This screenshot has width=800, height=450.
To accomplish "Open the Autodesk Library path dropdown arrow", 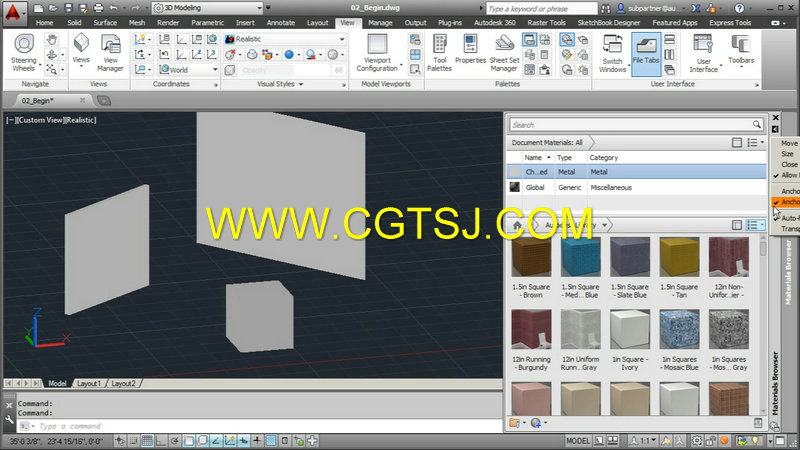I will click(x=605, y=225).
